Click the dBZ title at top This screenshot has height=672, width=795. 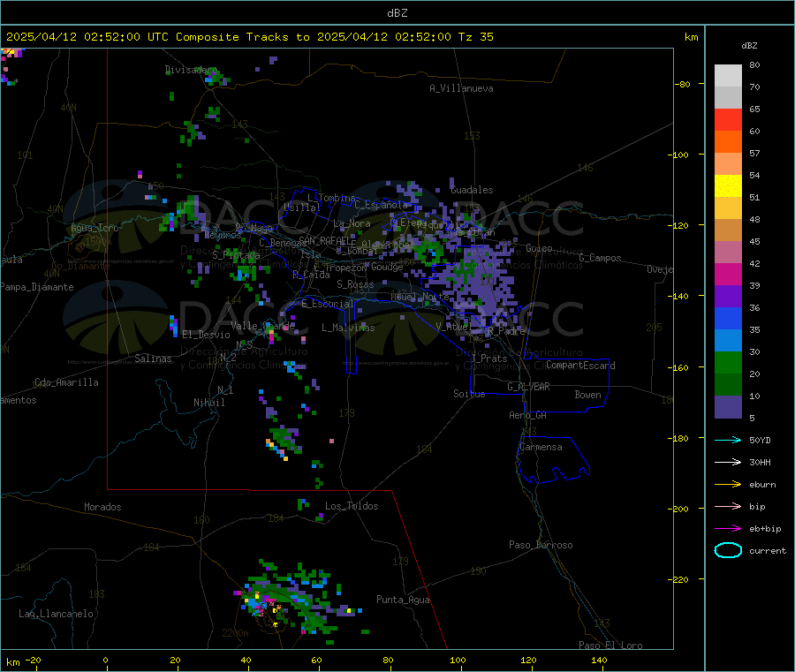click(397, 13)
